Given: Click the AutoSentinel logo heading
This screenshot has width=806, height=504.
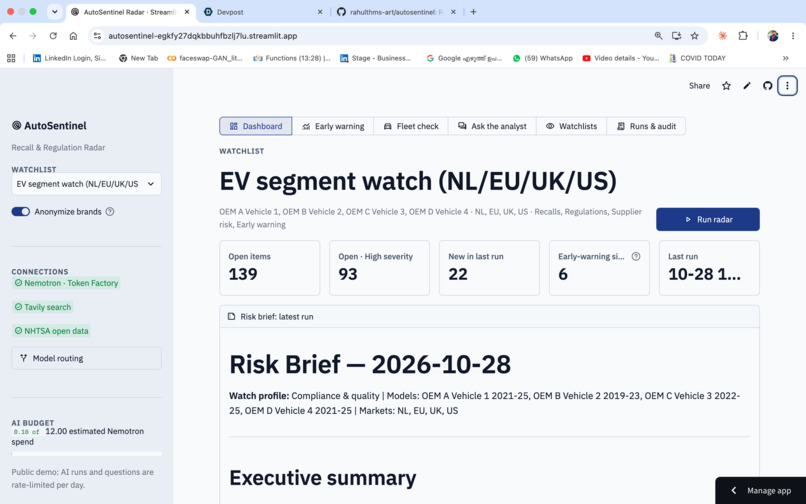Looking at the screenshot, I should [x=49, y=125].
